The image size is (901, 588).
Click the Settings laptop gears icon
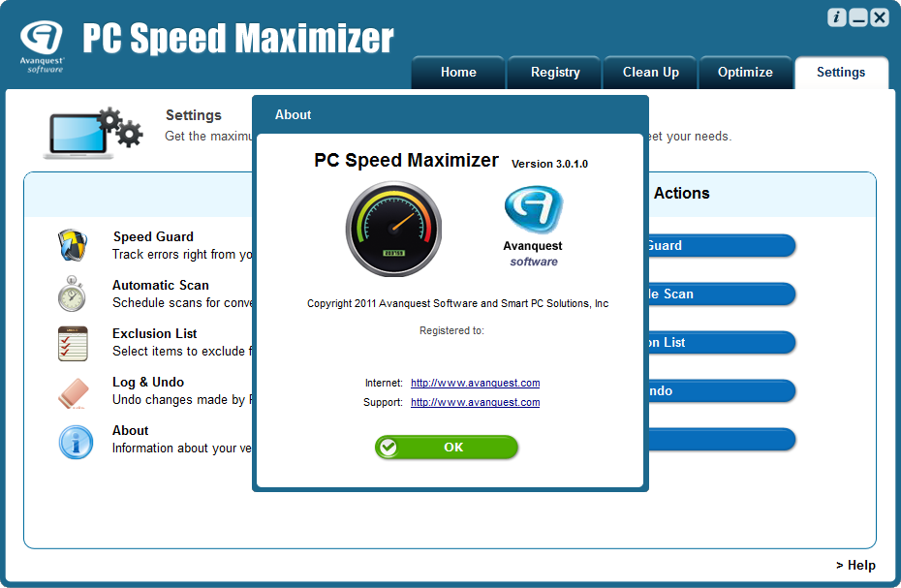click(x=93, y=134)
